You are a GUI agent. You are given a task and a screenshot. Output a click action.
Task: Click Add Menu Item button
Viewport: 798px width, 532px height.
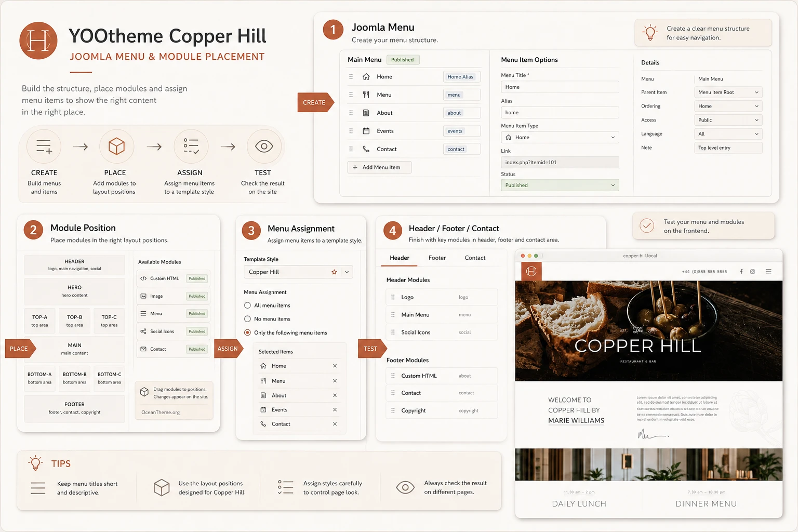379,167
